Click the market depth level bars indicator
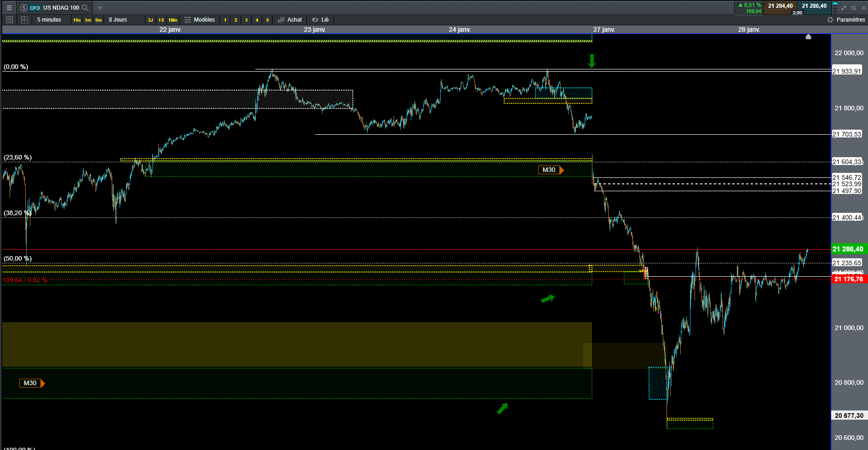 [835, 8]
